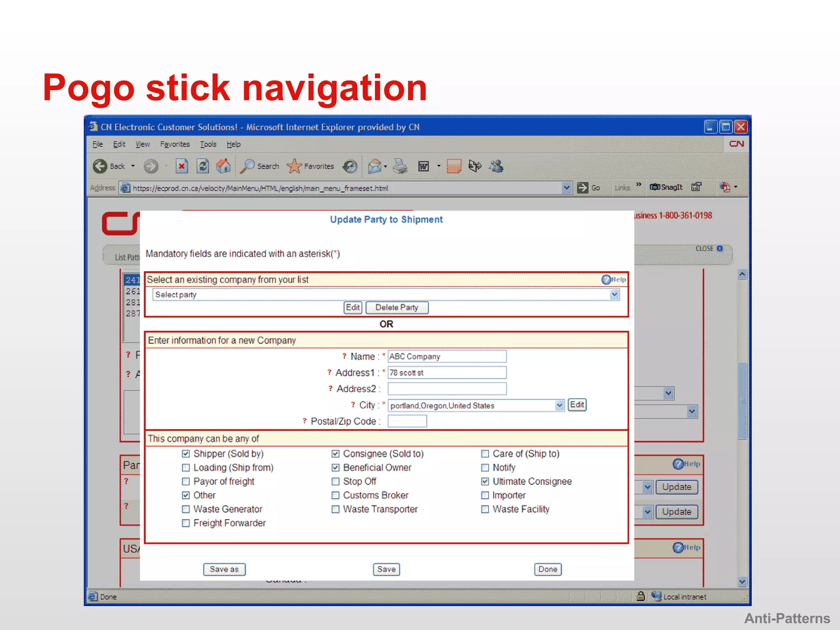The width and height of the screenshot is (840, 630).
Task: Uncheck the Ultimate Consignee checkbox
Action: tap(485, 481)
